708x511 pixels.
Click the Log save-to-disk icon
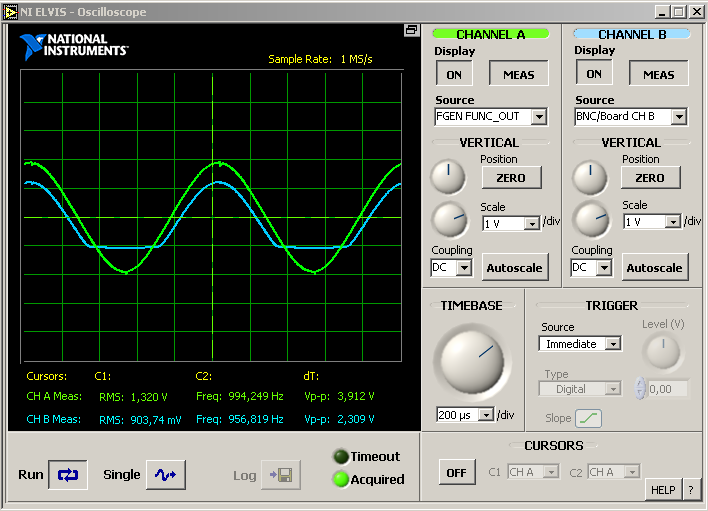(281, 474)
